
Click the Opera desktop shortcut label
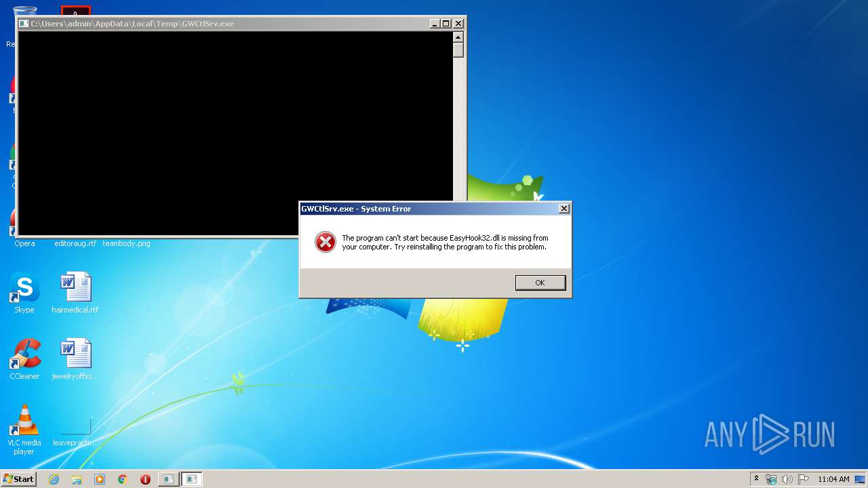24,243
